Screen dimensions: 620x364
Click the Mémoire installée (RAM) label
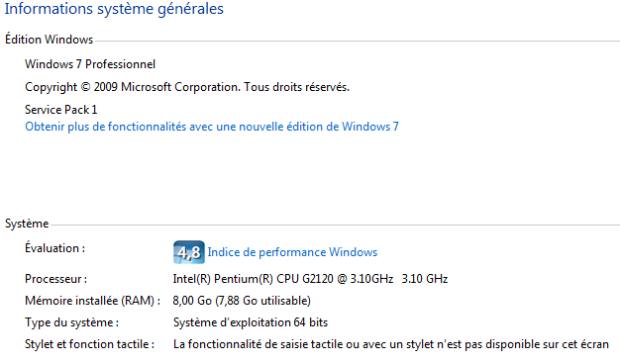tap(92, 301)
